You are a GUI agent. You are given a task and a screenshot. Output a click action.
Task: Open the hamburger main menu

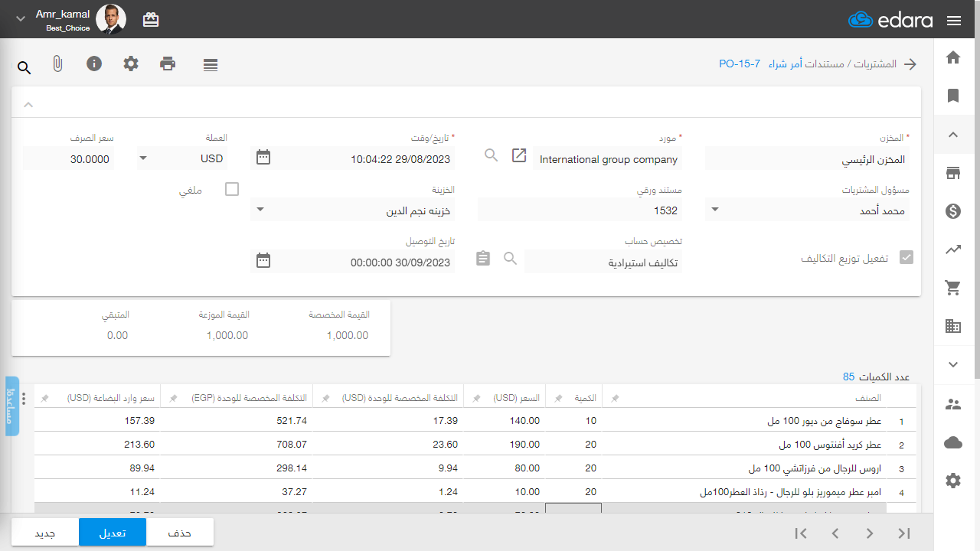[x=953, y=21]
